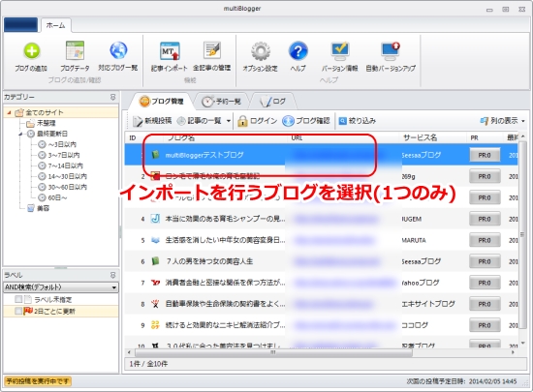The width and height of the screenshot is (533, 392).
Task: Open the 列の表示 dropdown
Action: (502, 121)
